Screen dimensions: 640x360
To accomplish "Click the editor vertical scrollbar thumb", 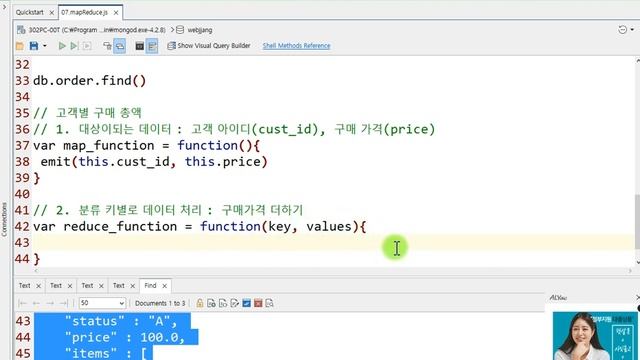I will click(637, 222).
